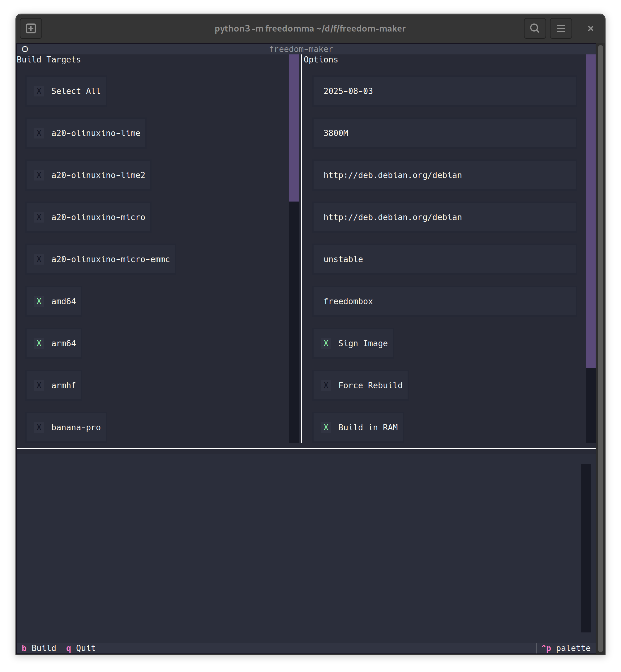Enable the armhf build target

54,385
